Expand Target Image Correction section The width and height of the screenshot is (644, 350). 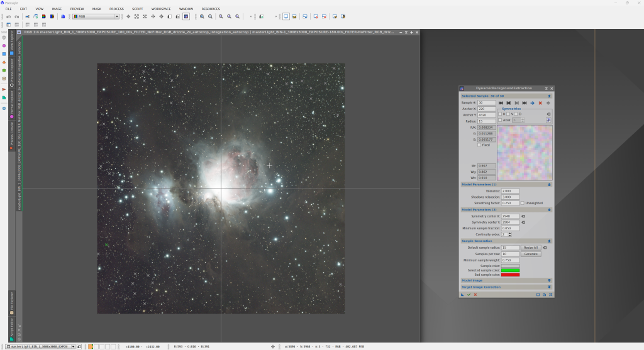tap(549, 287)
